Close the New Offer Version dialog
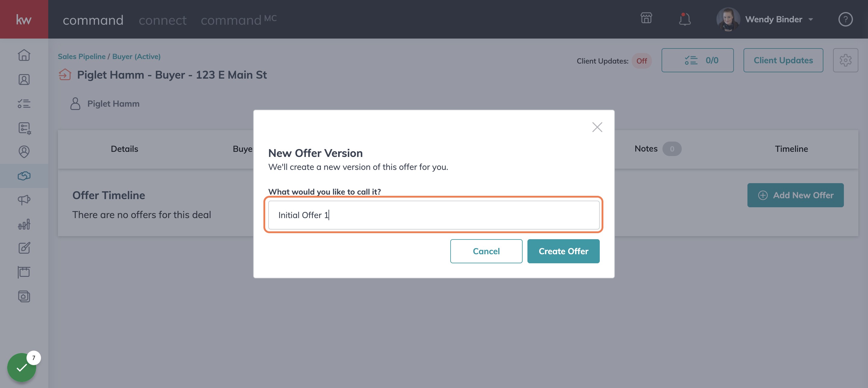The image size is (868, 388). (597, 127)
